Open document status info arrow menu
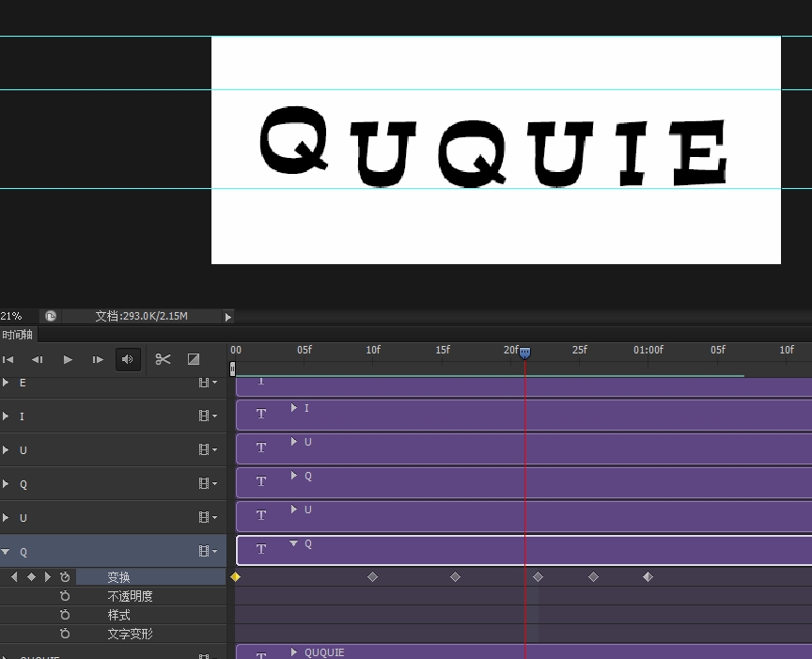 click(227, 317)
